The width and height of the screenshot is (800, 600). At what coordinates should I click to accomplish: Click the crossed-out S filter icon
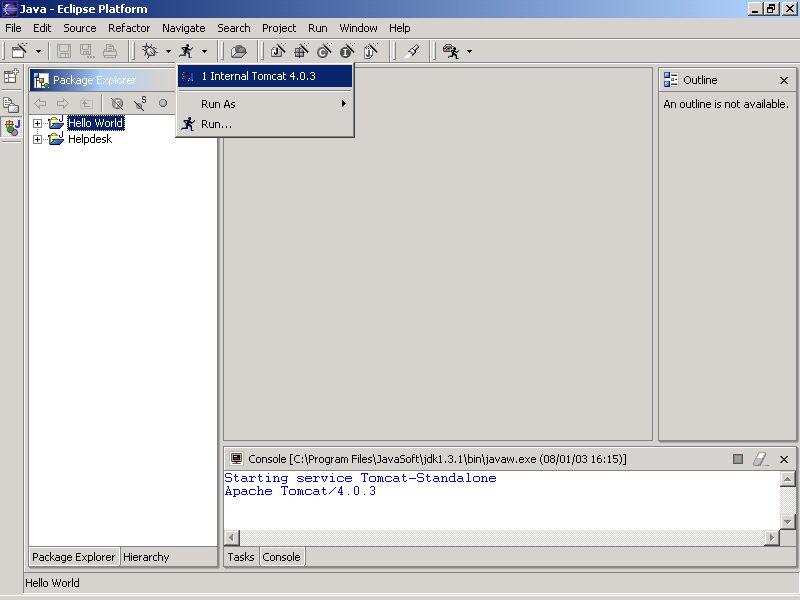(140, 104)
